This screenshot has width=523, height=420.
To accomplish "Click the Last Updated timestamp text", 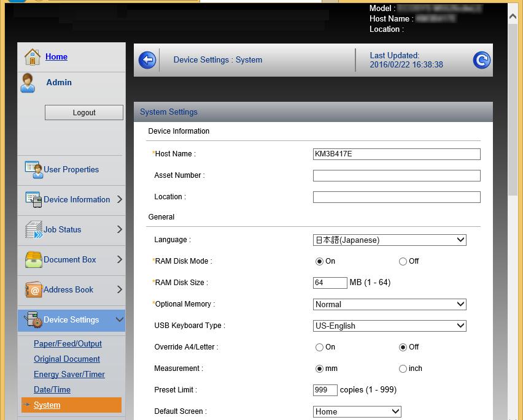I will coord(406,60).
